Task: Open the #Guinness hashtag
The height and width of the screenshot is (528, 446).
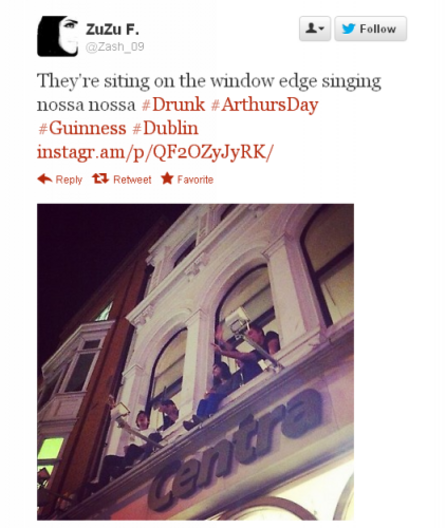Action: pos(82,128)
